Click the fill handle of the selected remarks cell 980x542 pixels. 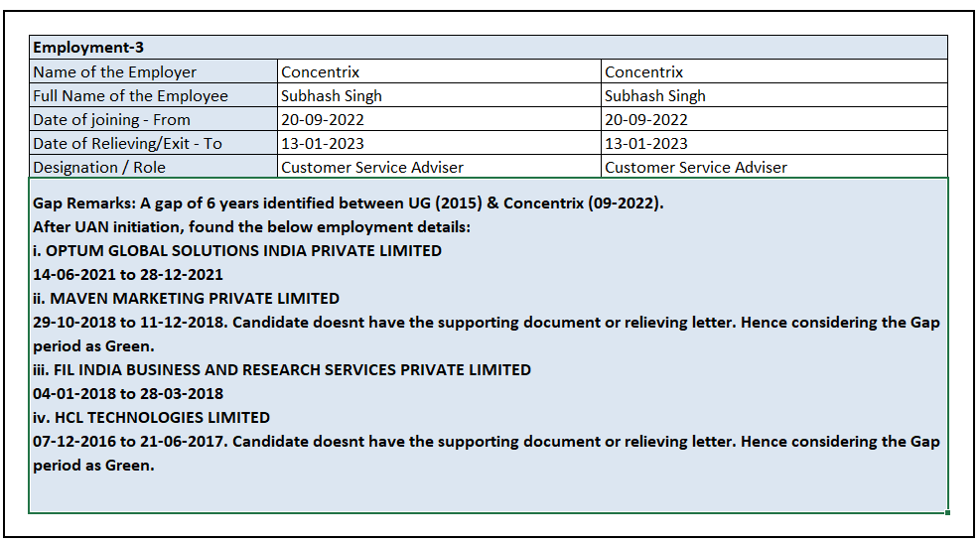pyautogui.click(x=947, y=512)
